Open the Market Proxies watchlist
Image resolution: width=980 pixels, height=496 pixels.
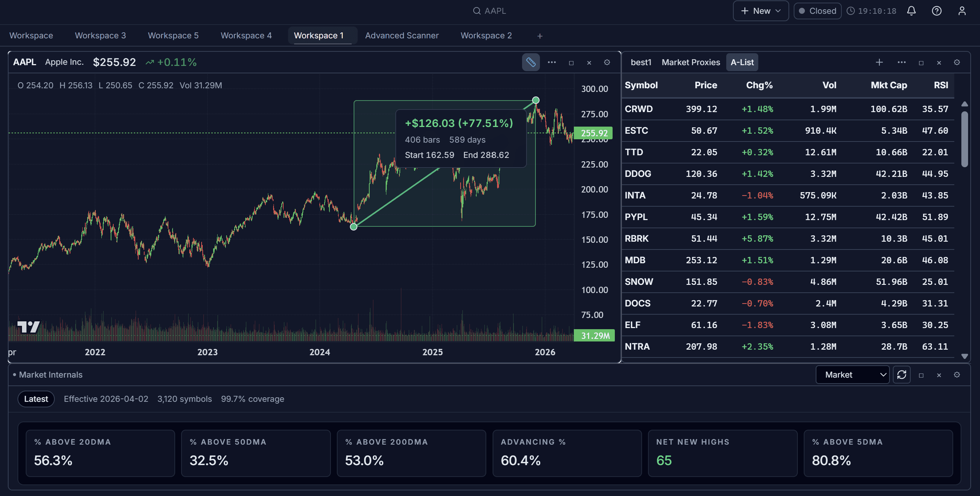(x=690, y=62)
